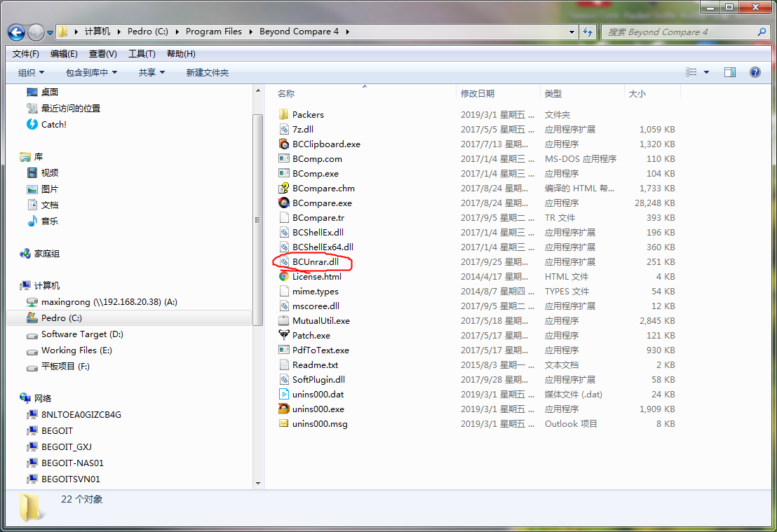Toggle the preview pane icon
The height and width of the screenshot is (532, 777).
coord(730,72)
